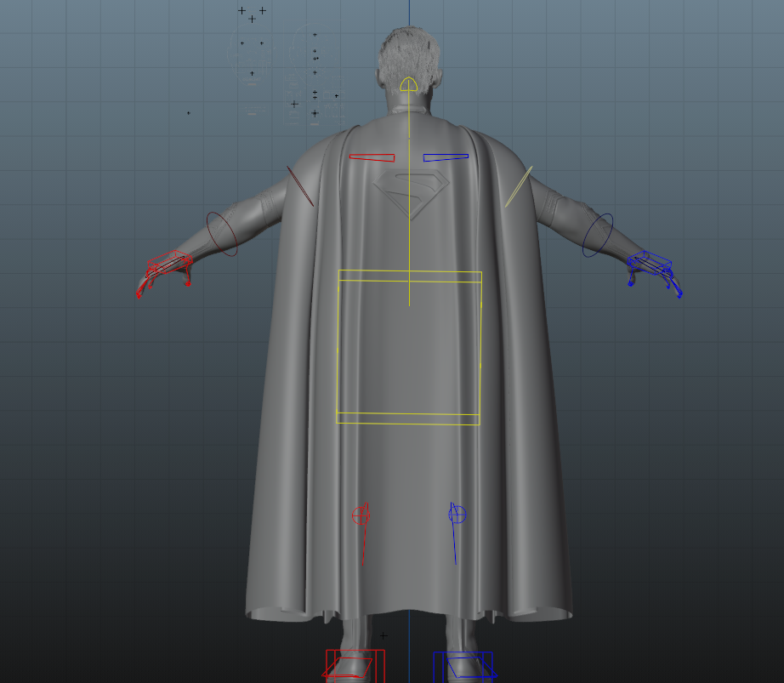Click the locator cross between the feet
This screenshot has height=683, width=784.
click(x=383, y=636)
